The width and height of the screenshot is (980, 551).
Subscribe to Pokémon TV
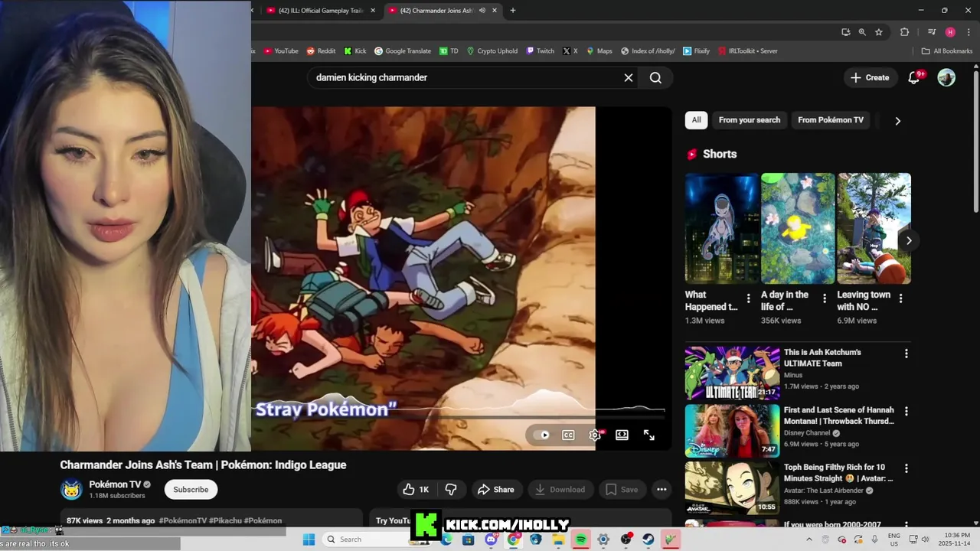coord(191,490)
